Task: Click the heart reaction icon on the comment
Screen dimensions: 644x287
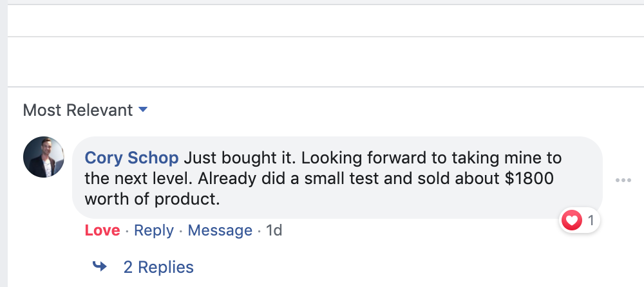Action: (x=571, y=221)
